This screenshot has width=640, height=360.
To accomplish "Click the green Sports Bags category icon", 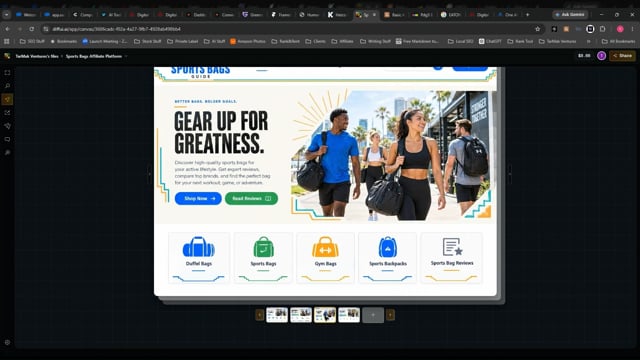I will 263,247.
